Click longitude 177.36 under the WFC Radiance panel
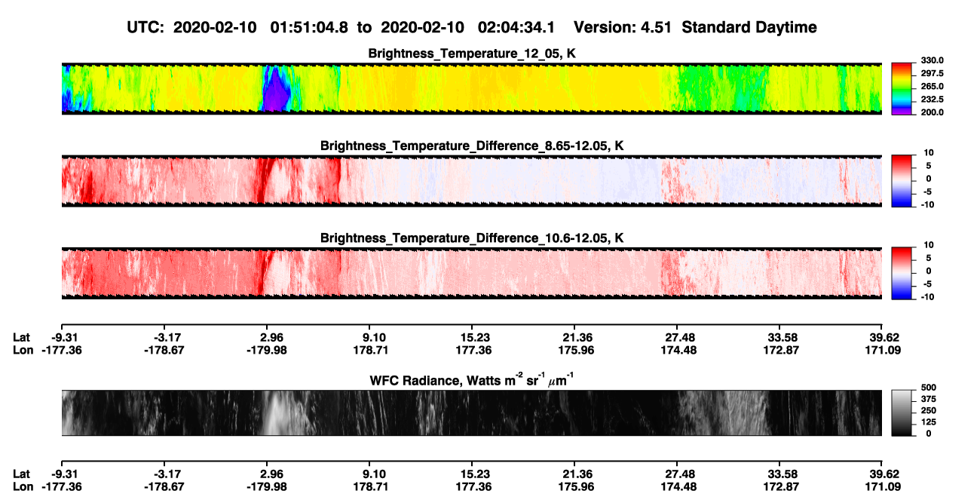The image size is (980, 503). [475, 486]
